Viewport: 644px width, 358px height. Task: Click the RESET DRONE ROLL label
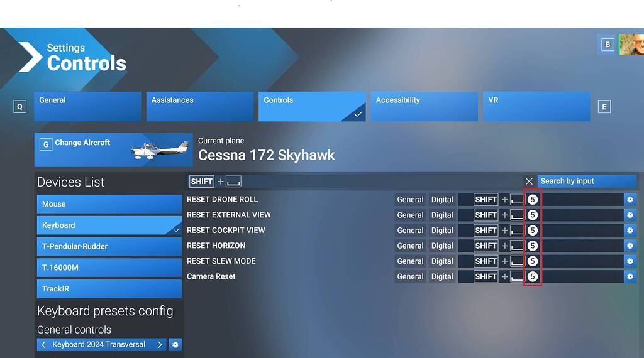222,199
